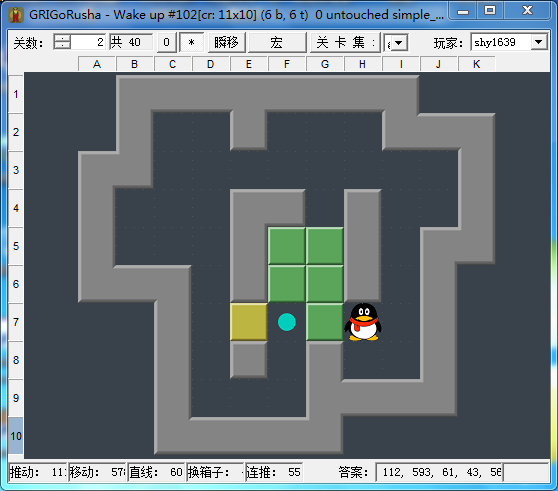
Task: Click the cyan goal dot
Action: tap(287, 322)
